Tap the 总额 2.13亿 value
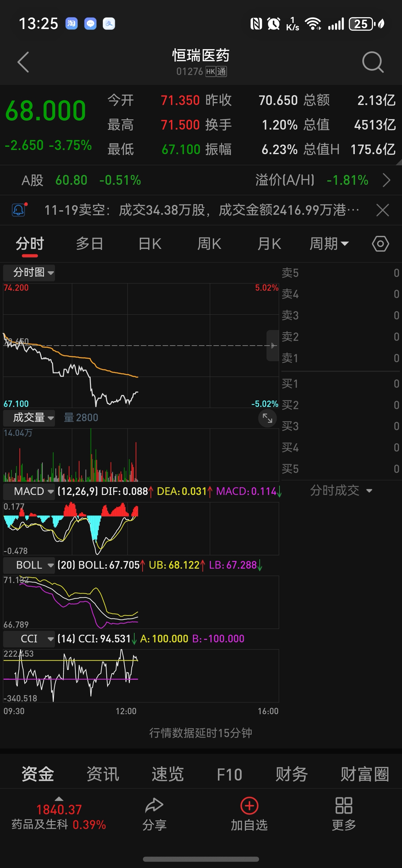 click(x=376, y=101)
